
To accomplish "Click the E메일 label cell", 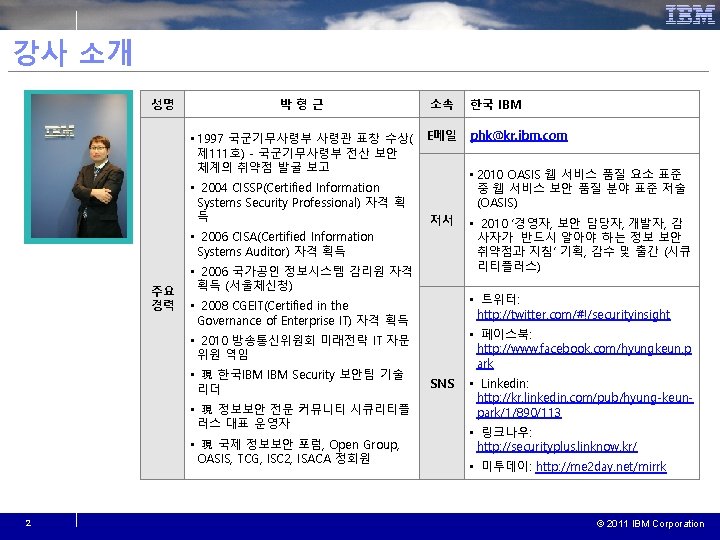I will tap(442, 135).
